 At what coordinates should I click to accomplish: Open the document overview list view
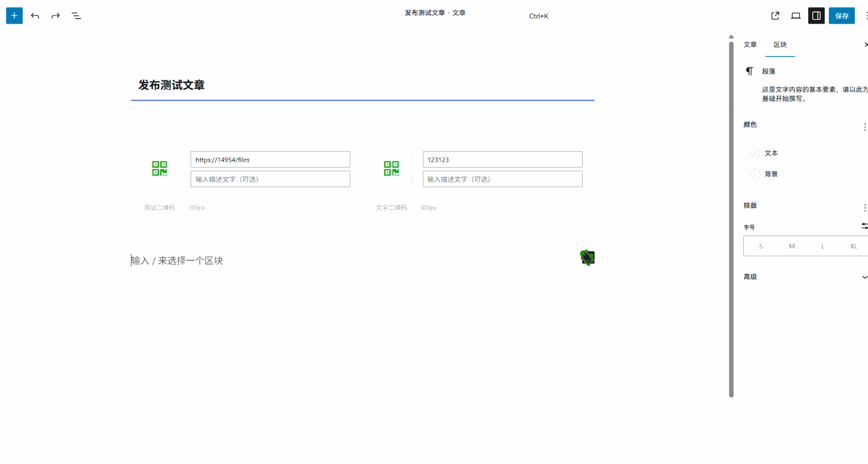(x=76, y=15)
